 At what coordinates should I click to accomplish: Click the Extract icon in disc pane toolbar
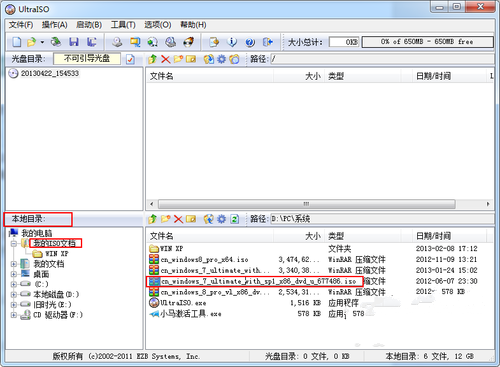pos(209,59)
